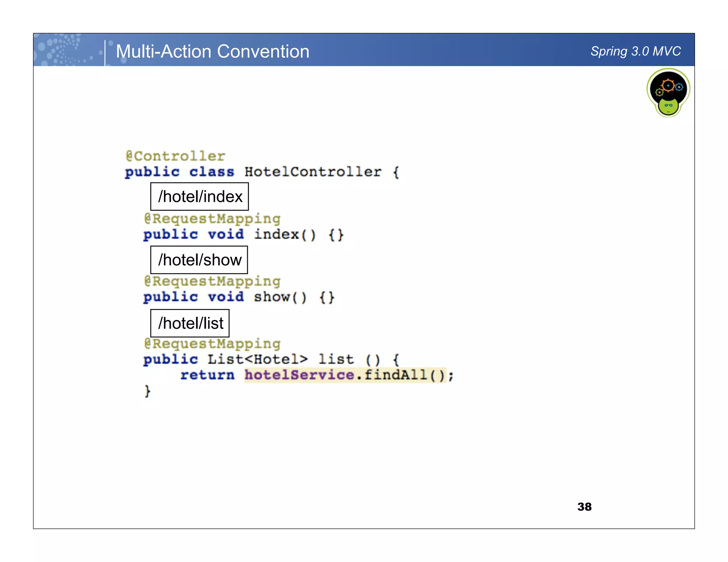728x562 pixels.
Task: Click the second @RequestMapping annotation
Action: click(x=212, y=281)
